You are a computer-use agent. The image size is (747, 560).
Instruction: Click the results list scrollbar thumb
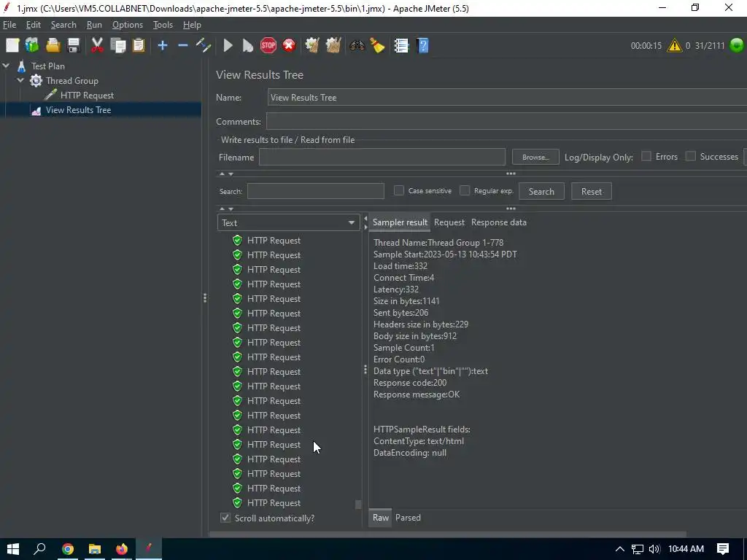click(x=358, y=504)
